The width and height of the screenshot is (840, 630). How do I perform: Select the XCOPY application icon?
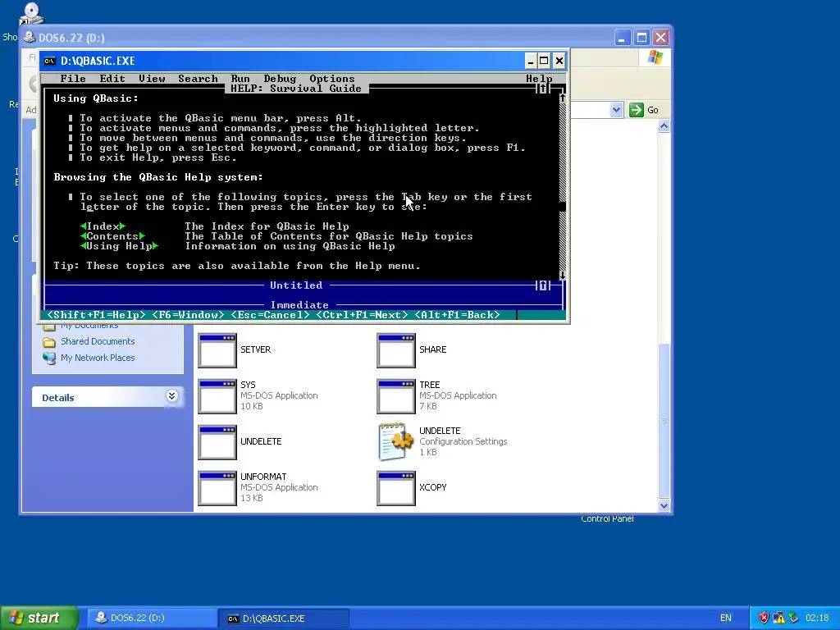point(396,489)
